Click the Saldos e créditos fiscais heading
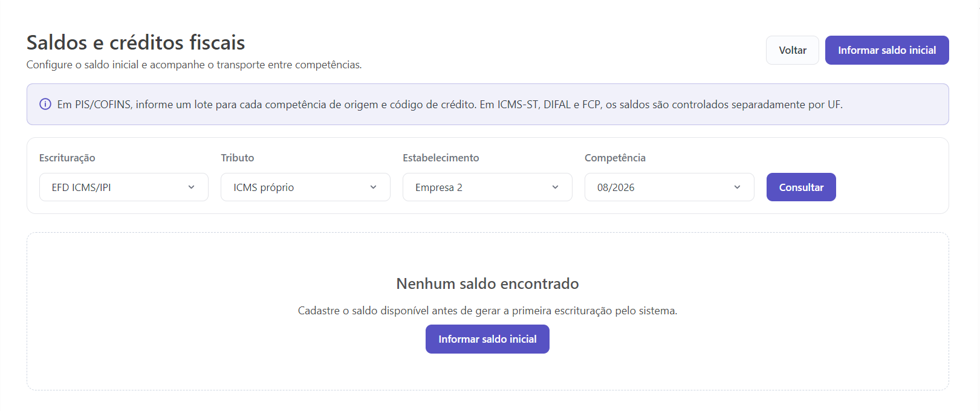This screenshot has height=411, width=980. tap(136, 42)
